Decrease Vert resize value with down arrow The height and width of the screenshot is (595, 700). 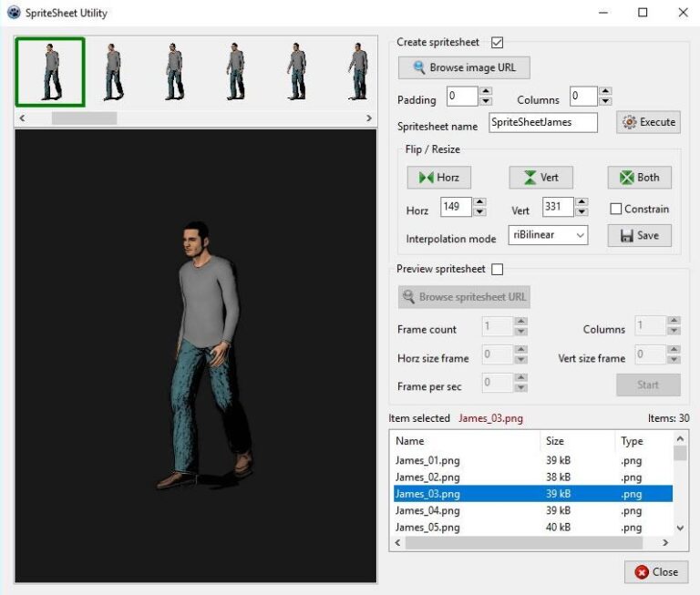(x=582, y=212)
